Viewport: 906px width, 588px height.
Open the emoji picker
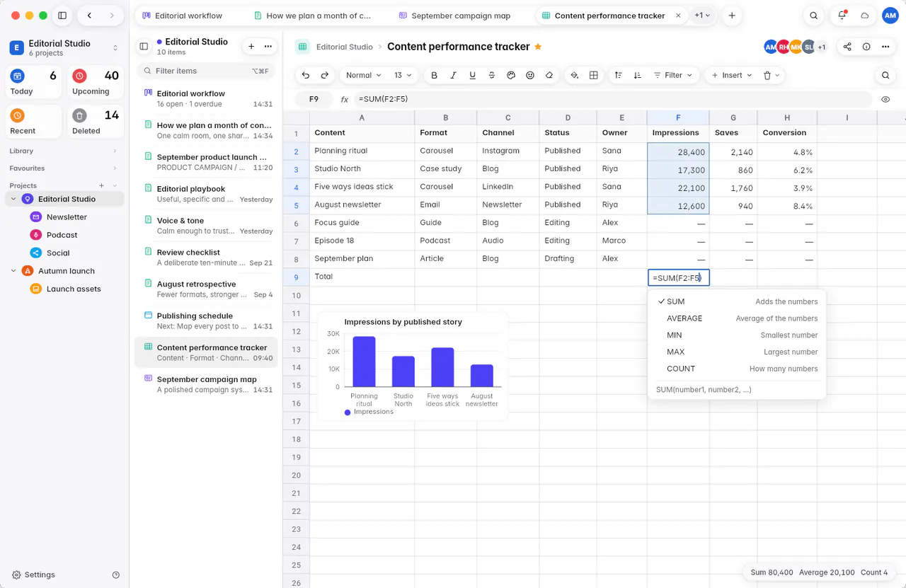(530, 75)
